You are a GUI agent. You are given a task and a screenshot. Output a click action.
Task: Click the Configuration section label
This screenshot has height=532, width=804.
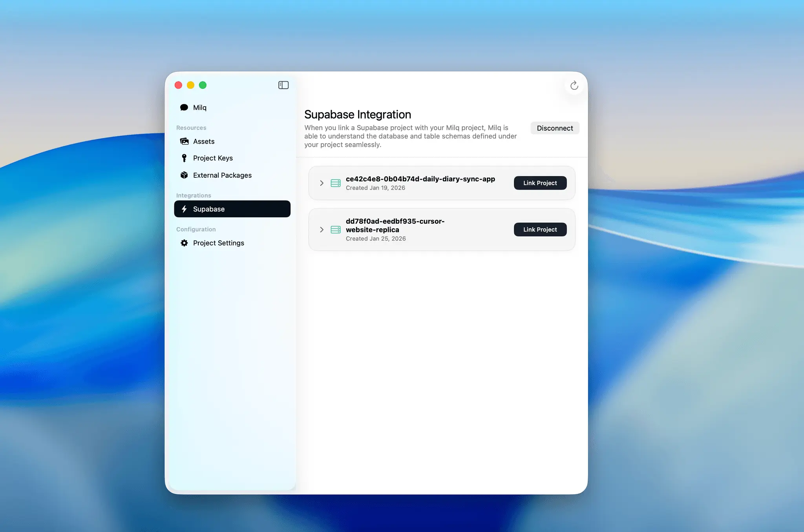tap(196, 229)
